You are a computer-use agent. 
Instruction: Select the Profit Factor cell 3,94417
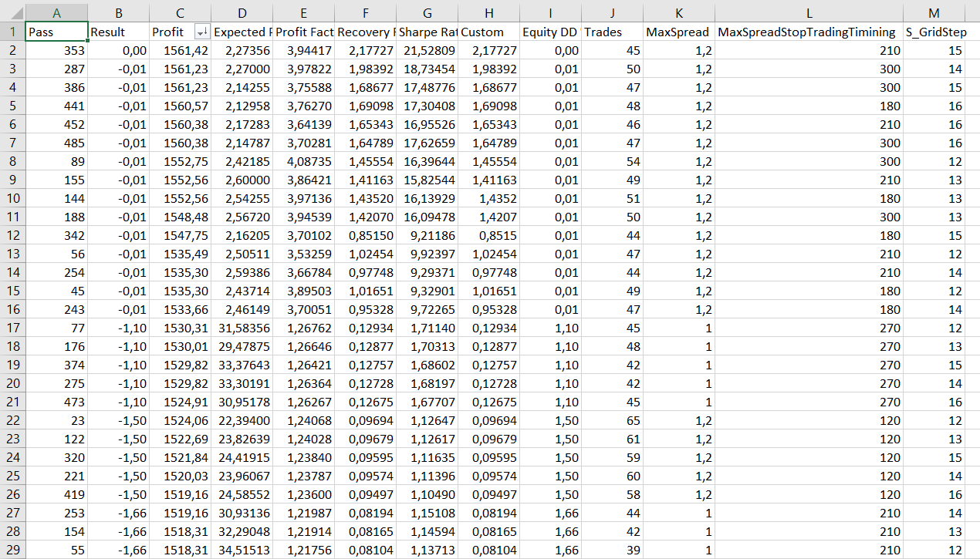(x=303, y=50)
